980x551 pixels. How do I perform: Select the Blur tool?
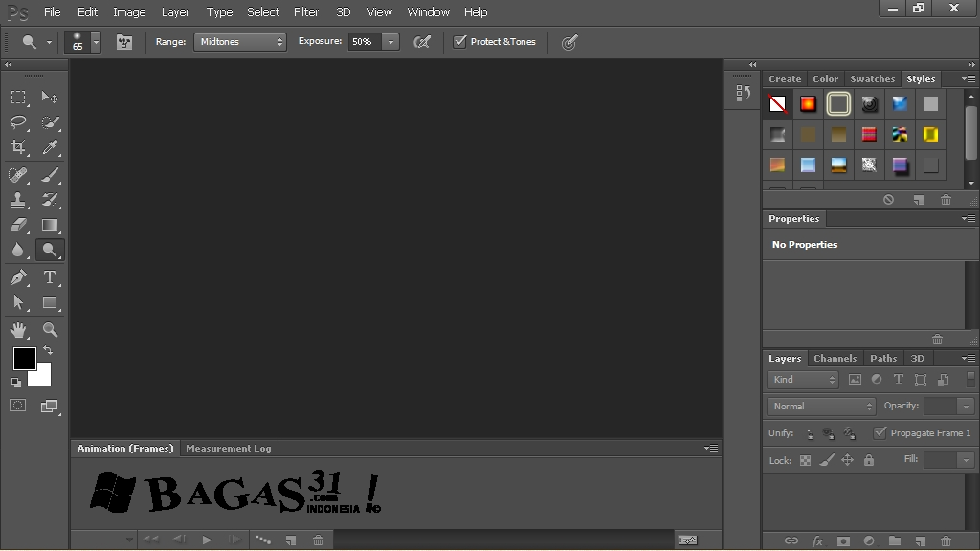18,250
